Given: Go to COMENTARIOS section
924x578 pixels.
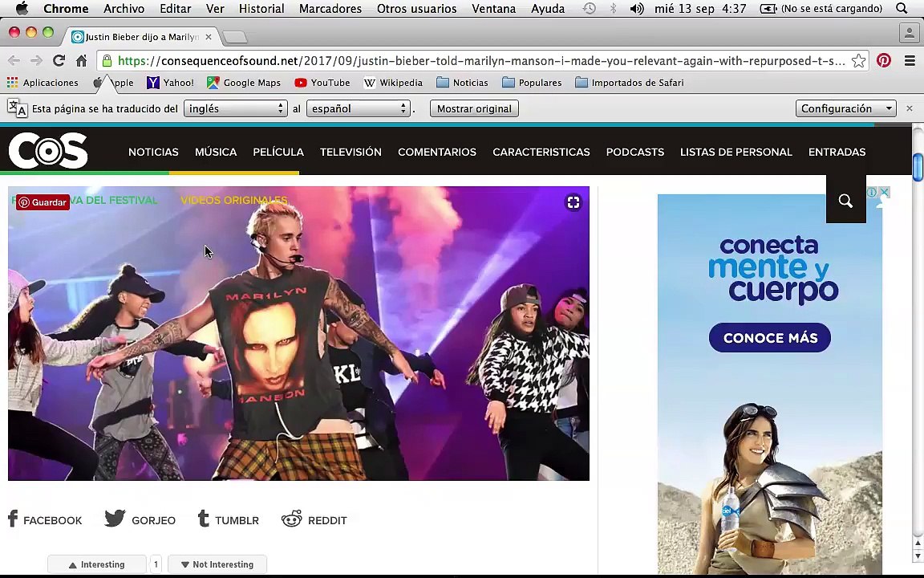Looking at the screenshot, I should (x=436, y=152).
